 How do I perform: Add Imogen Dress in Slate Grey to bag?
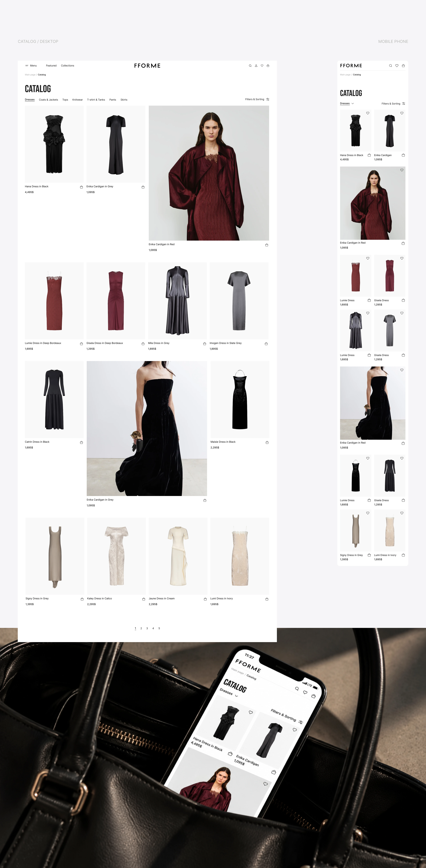(266, 344)
